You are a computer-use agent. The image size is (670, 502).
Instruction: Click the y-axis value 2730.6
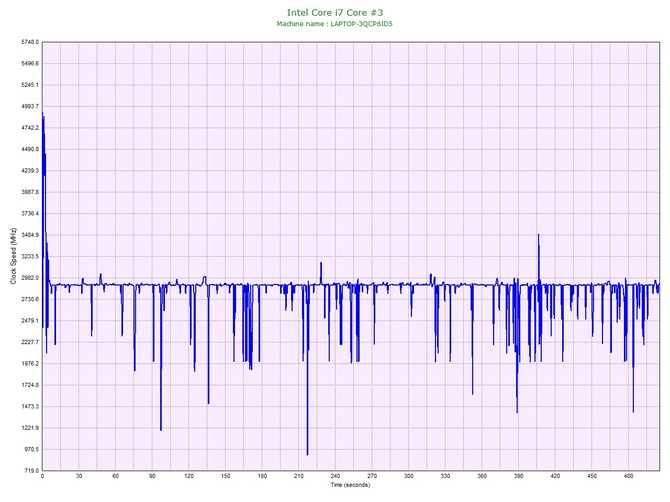click(30, 299)
